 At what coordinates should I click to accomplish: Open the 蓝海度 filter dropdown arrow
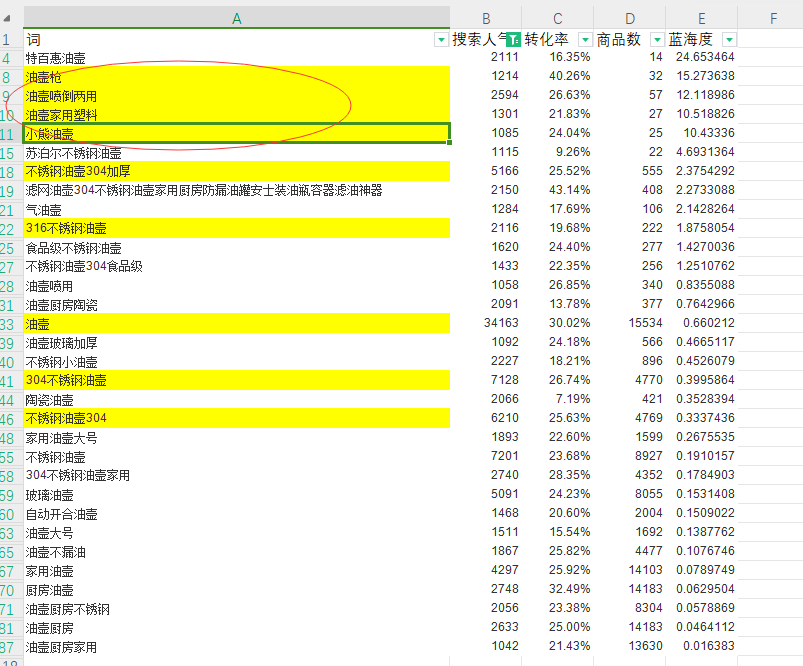(729, 39)
